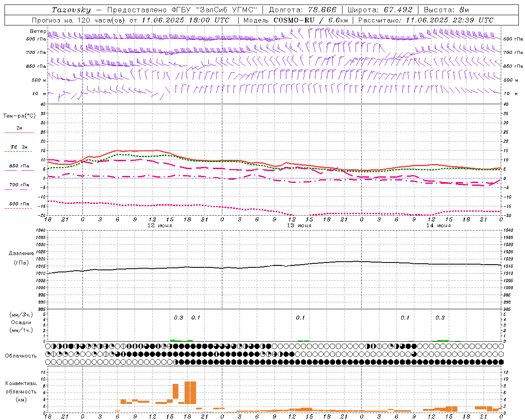Click the Тем-ра(°C) temperature axis title
The width and height of the screenshot is (525, 420).
click(x=19, y=116)
